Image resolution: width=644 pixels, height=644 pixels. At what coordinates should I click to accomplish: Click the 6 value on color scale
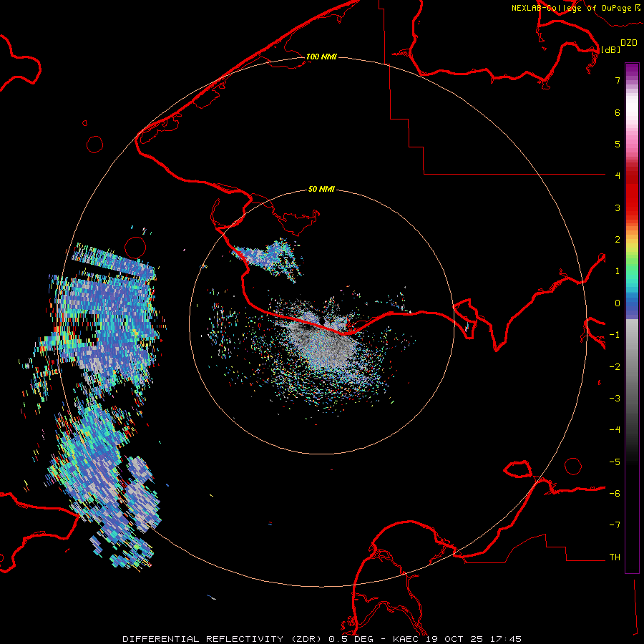pos(618,112)
